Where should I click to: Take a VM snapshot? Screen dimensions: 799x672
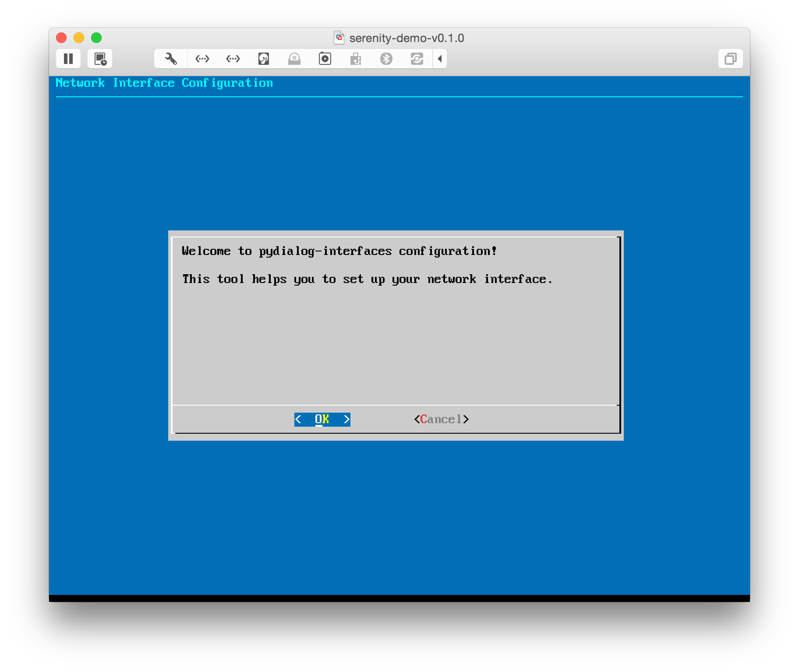100,59
